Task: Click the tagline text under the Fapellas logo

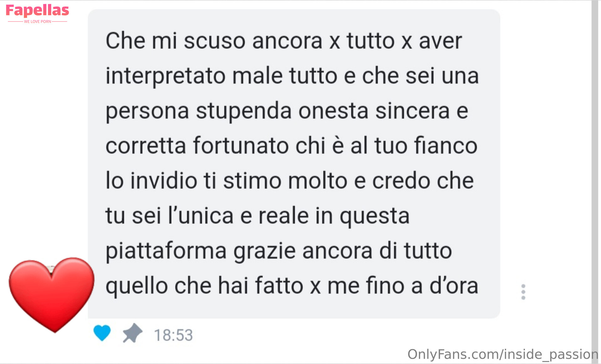Action: [x=38, y=22]
